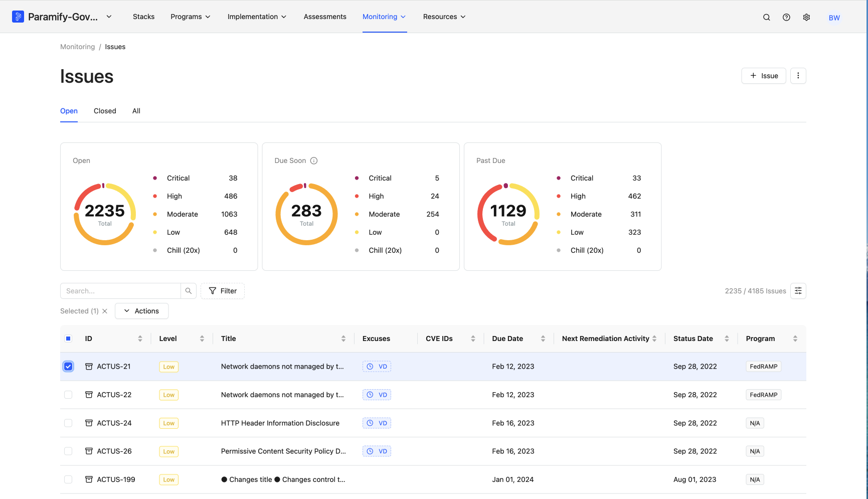868x499 pixels.
Task: Open the Assessments menu item
Action: coord(325,17)
